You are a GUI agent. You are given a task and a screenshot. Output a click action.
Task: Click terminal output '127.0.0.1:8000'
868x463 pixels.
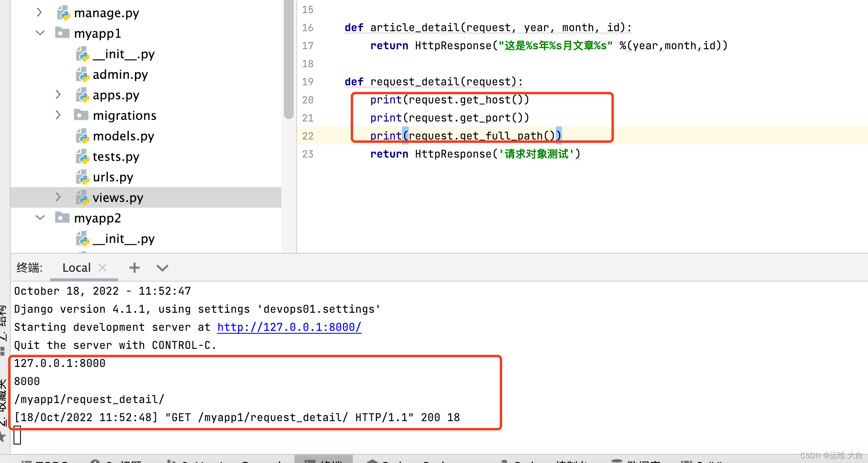pyautogui.click(x=60, y=363)
